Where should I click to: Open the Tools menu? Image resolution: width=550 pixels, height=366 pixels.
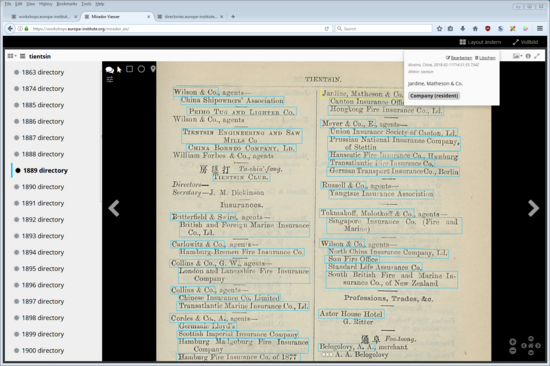(x=86, y=4)
